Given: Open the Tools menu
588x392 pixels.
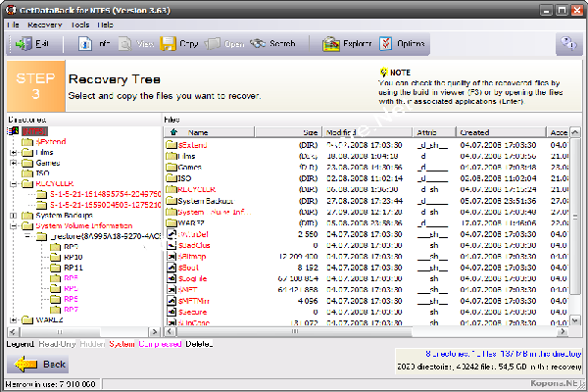Looking at the screenshot, I should coord(80,24).
